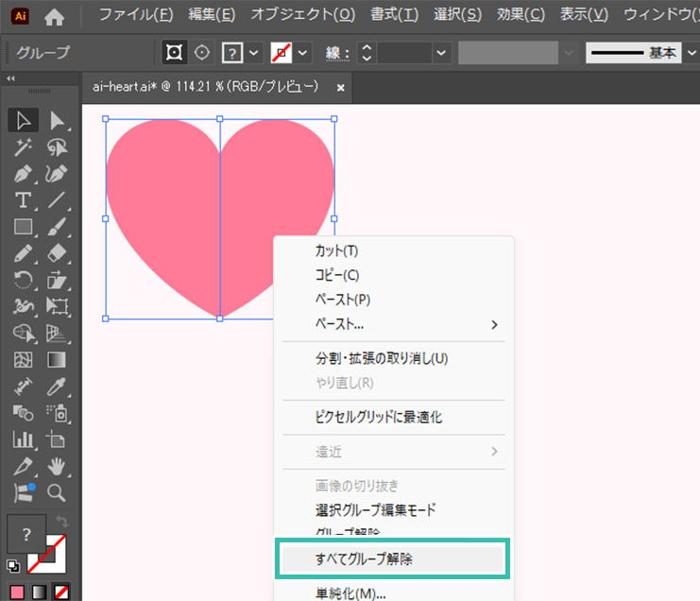
Task: Click コピー(C) in the context menu
Action: (337, 275)
